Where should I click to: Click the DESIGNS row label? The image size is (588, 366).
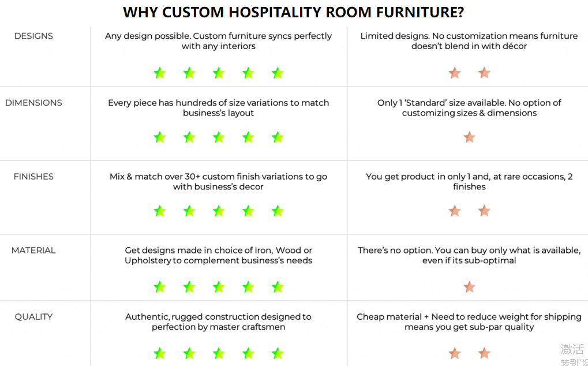pos(33,36)
